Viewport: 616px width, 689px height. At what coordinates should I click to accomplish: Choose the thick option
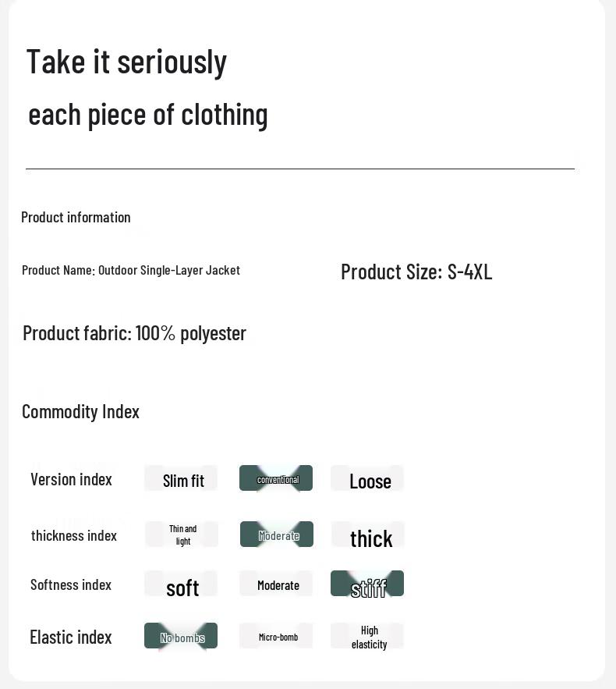tap(368, 536)
